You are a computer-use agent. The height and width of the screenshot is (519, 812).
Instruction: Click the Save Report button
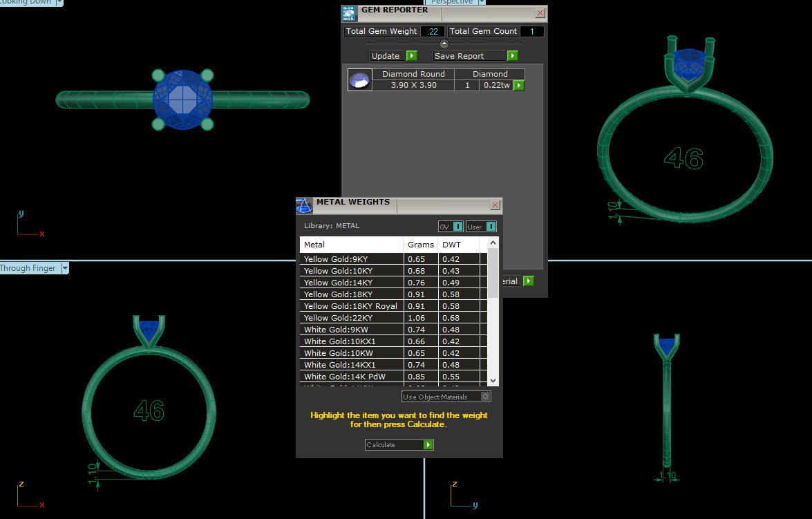click(469, 56)
